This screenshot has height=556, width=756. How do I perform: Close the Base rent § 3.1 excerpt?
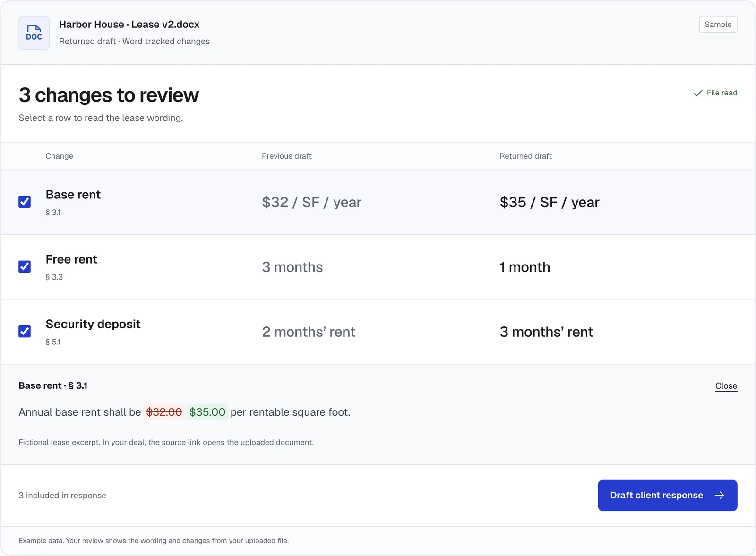tap(726, 386)
